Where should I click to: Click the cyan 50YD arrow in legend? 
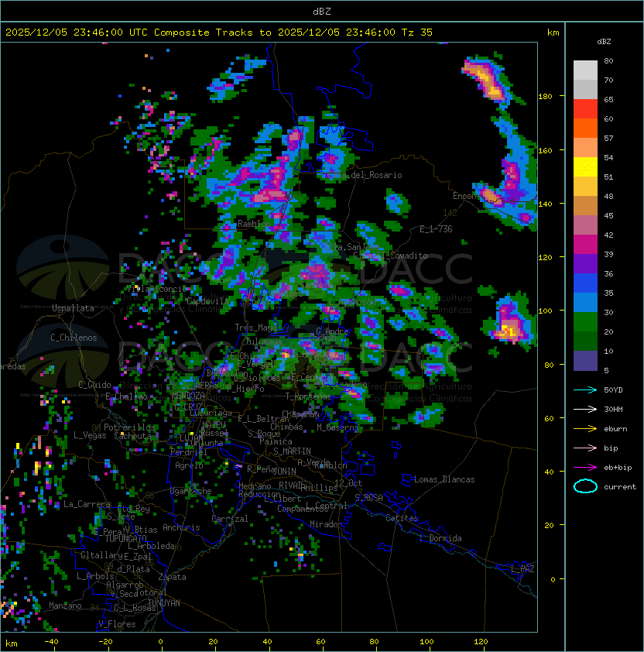point(585,389)
